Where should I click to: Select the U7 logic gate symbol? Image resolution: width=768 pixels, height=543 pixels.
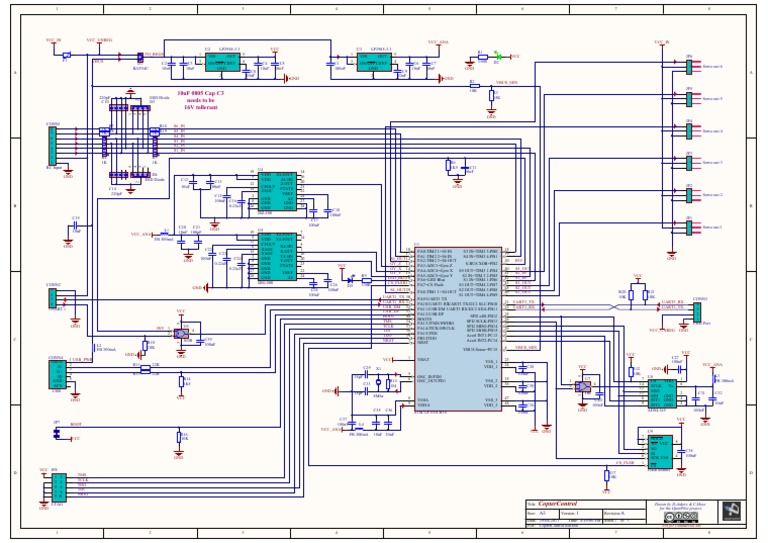pos(583,386)
